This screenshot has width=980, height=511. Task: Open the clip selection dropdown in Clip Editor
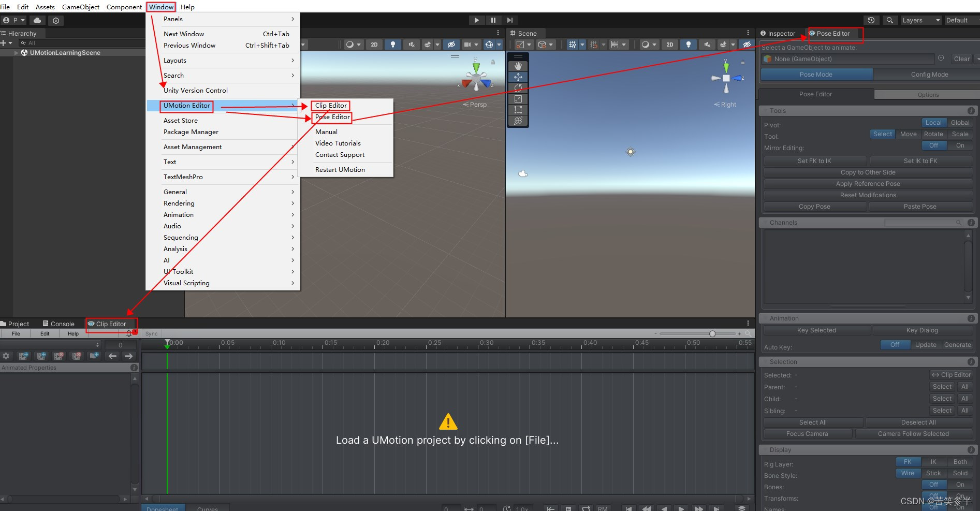pyautogui.click(x=51, y=345)
